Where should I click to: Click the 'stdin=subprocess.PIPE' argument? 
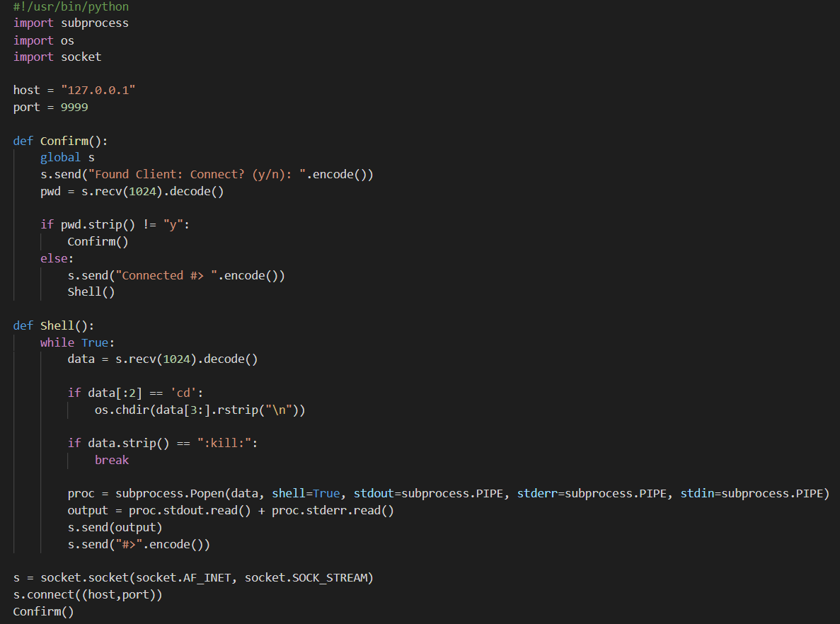click(x=752, y=493)
